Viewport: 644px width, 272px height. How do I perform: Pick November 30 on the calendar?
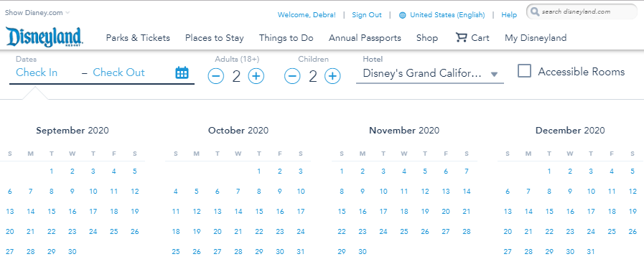coord(363,252)
